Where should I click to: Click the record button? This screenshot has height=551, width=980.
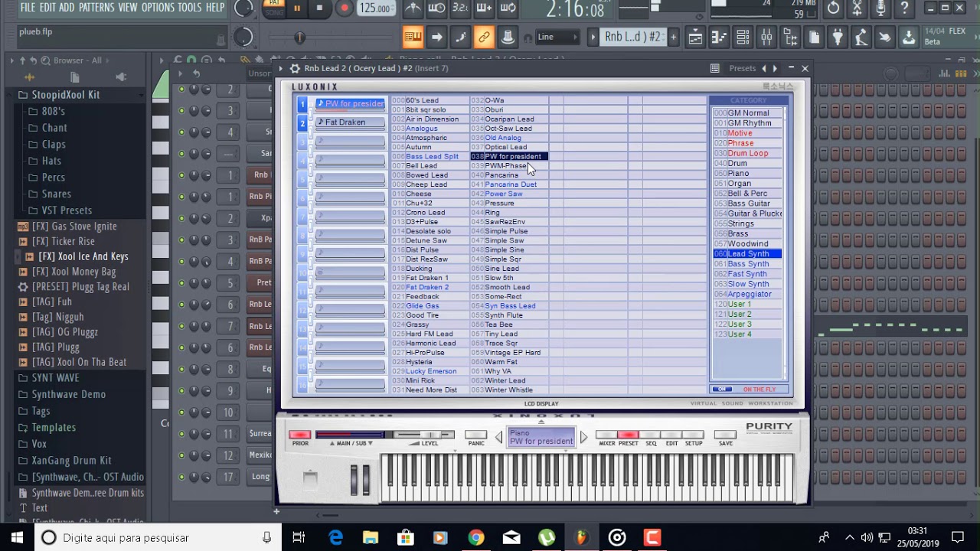pyautogui.click(x=345, y=8)
